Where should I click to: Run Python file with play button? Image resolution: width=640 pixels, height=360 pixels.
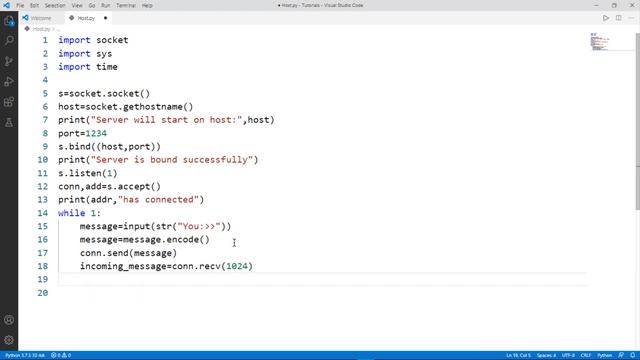coord(606,18)
